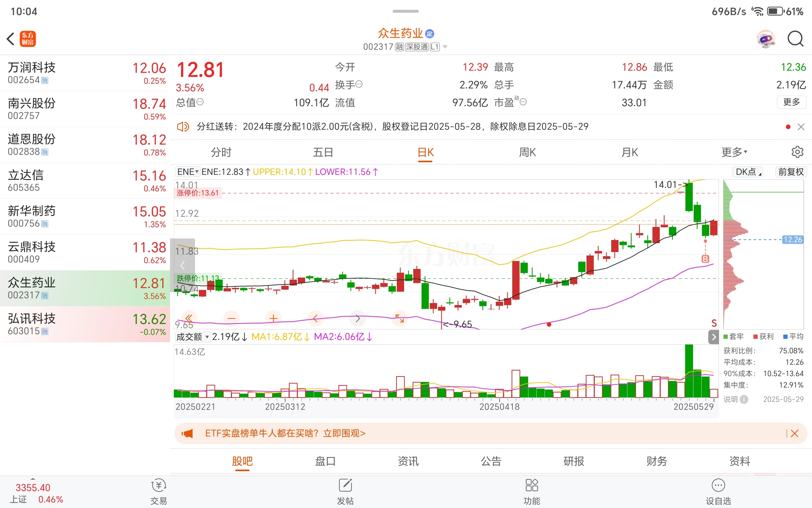Screen dimensions: 812x508
Task: Select 道恩股份 in the stock list
Action: tap(85, 145)
